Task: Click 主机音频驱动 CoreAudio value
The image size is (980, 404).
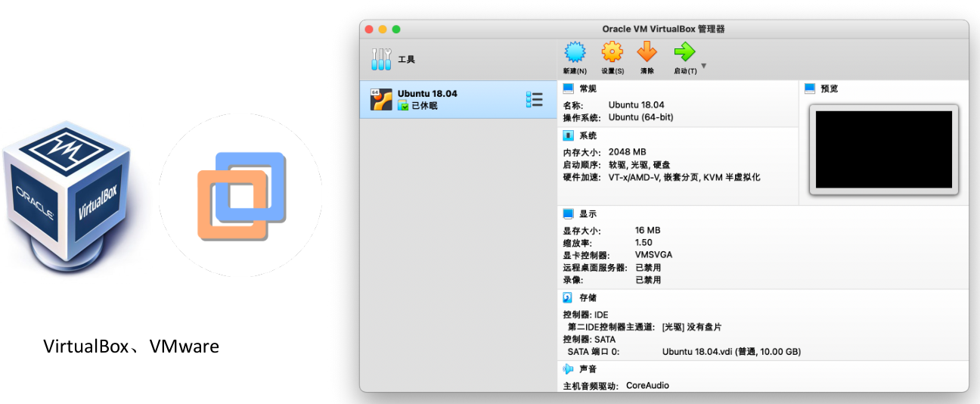Action: click(647, 386)
